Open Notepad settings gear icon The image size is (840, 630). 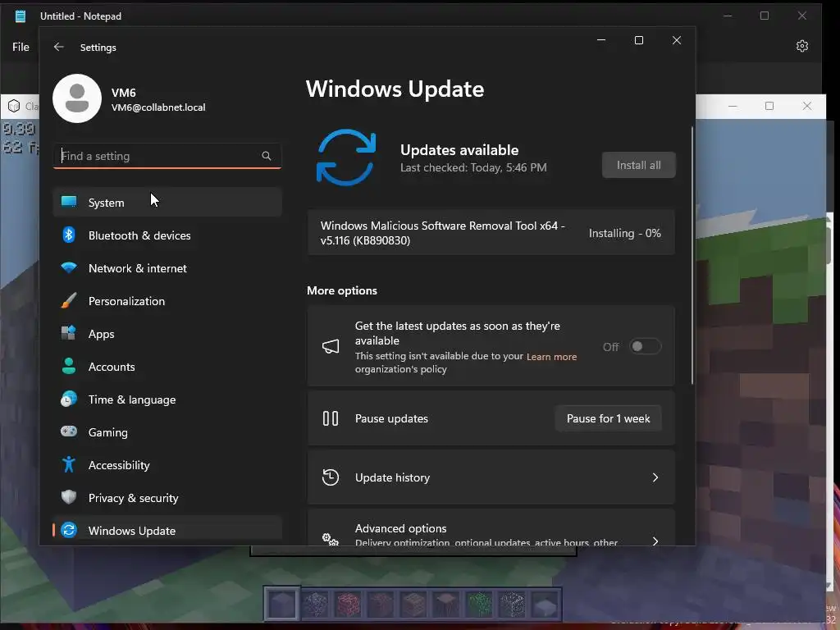(x=802, y=46)
